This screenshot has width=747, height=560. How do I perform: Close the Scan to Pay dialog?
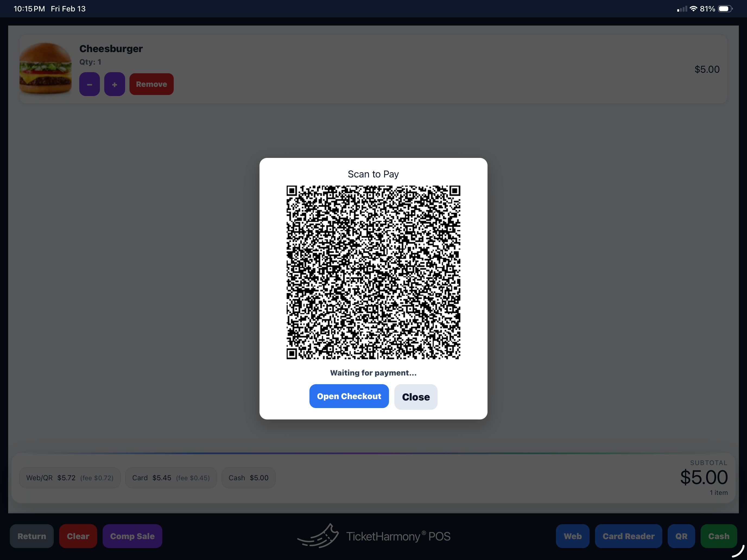click(416, 397)
